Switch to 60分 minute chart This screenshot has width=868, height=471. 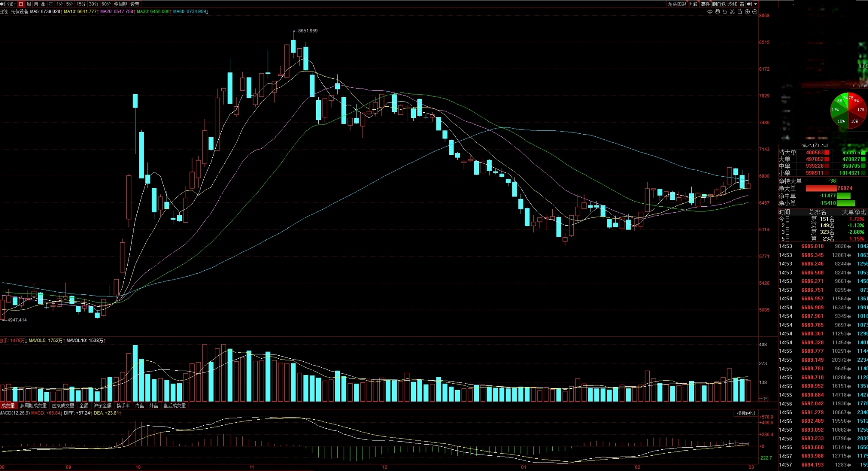click(106, 4)
